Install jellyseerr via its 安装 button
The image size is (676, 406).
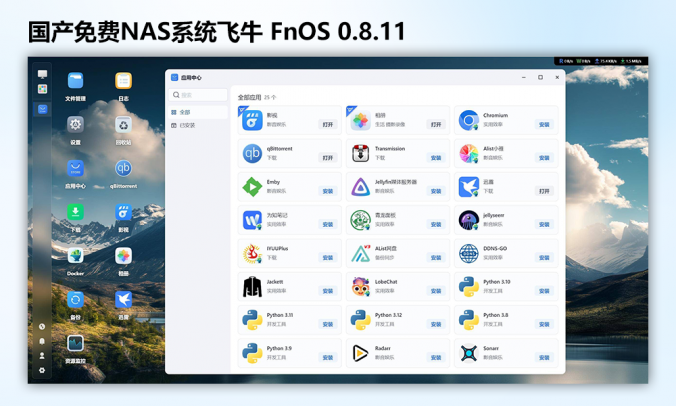pyautogui.click(x=544, y=225)
